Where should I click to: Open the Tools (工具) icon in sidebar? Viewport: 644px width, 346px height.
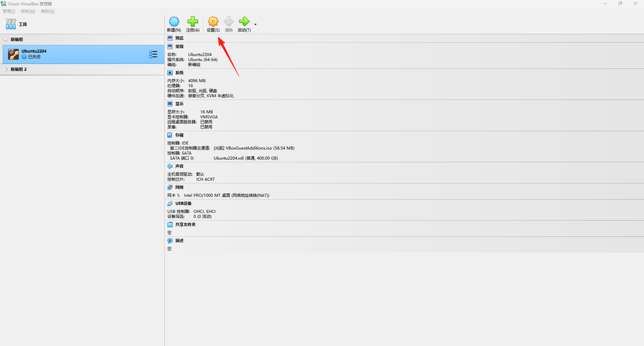[11, 24]
